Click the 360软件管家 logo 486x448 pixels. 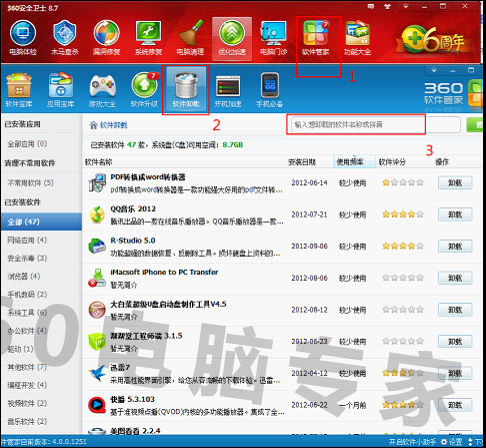click(453, 93)
